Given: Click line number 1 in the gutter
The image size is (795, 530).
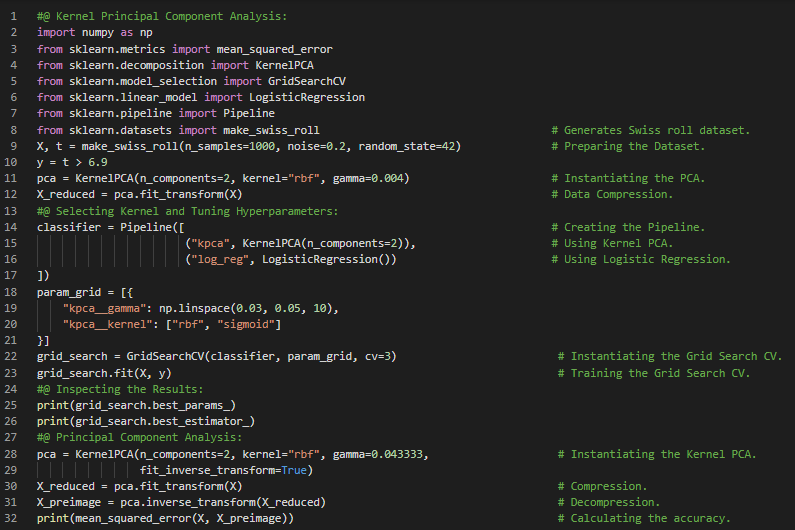Looking at the screenshot, I should point(15,16).
